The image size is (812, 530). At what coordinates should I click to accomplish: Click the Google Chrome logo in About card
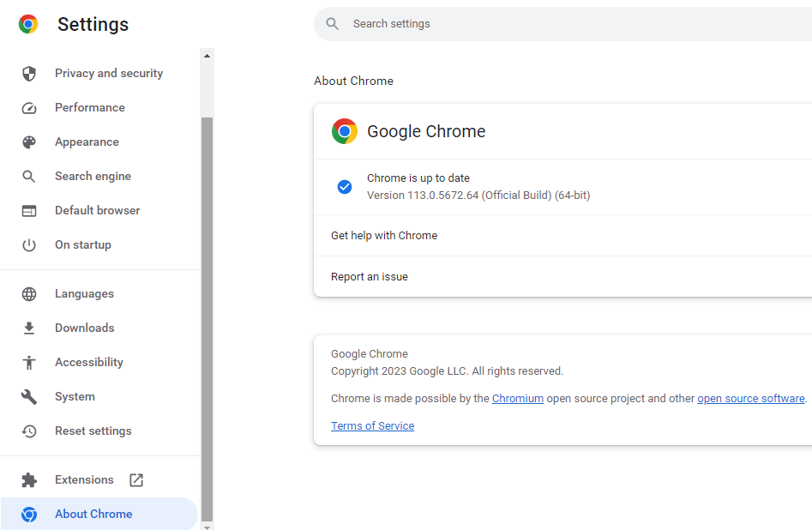345,131
